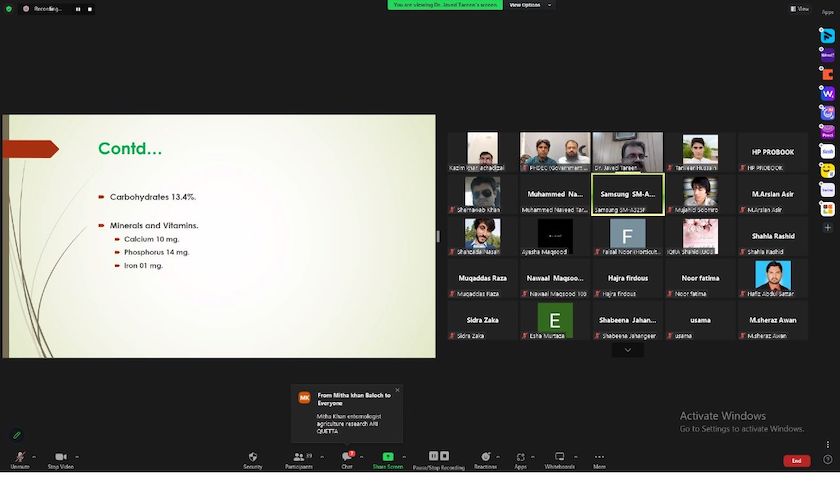Open Whiteboards from toolbar

pos(559,458)
